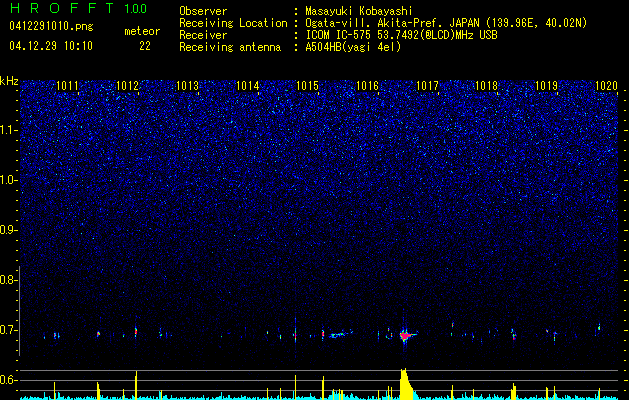This screenshot has height=400, width=629.
Task: Click the 1.0 kHz frequency label
Action: (8, 181)
